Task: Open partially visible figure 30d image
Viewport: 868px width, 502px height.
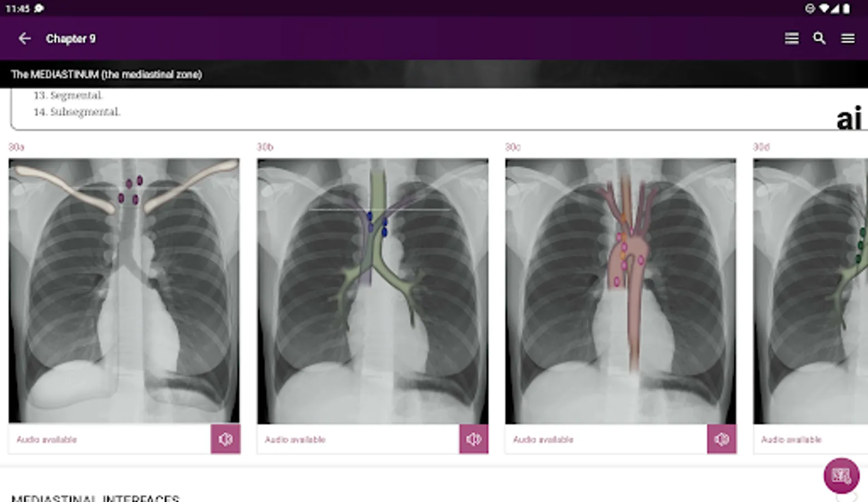Action: point(811,291)
